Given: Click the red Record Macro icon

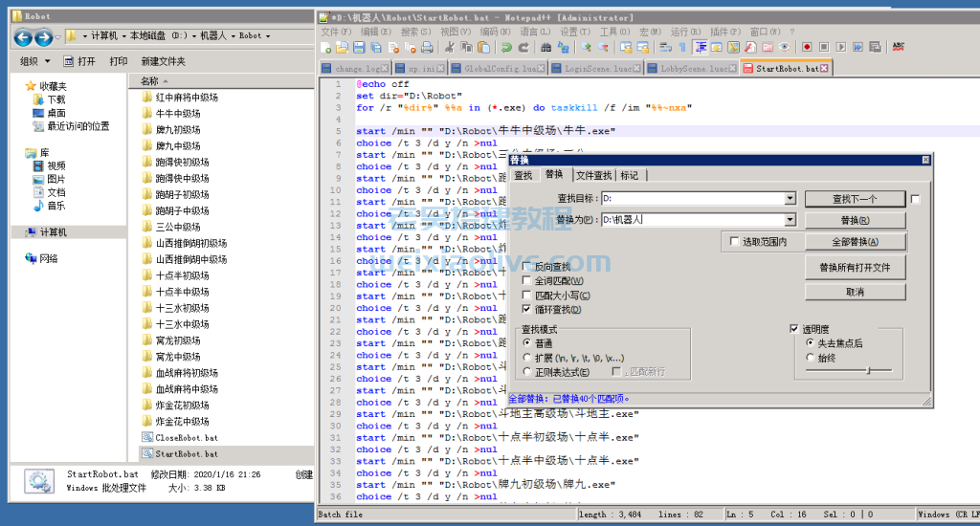Looking at the screenshot, I should coord(807,47).
